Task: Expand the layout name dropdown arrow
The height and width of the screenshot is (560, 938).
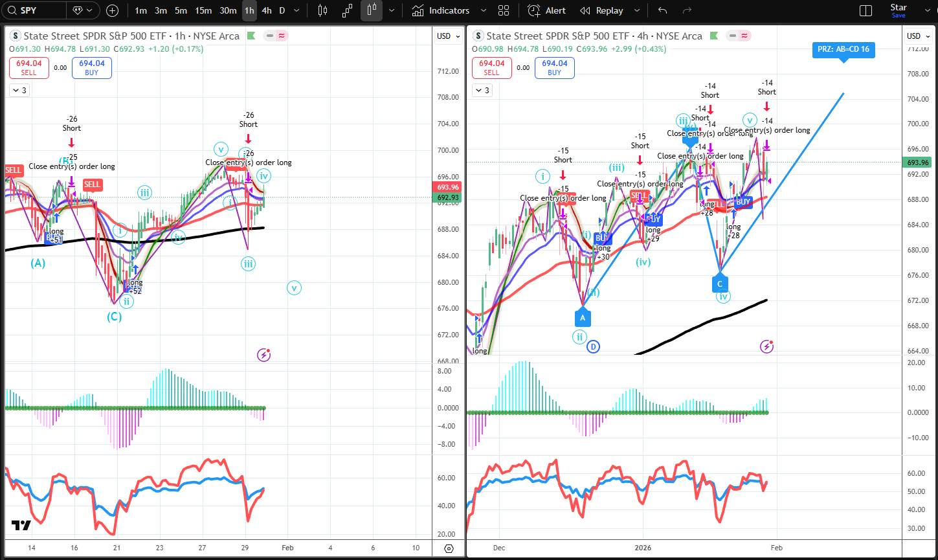Action: click(926, 10)
